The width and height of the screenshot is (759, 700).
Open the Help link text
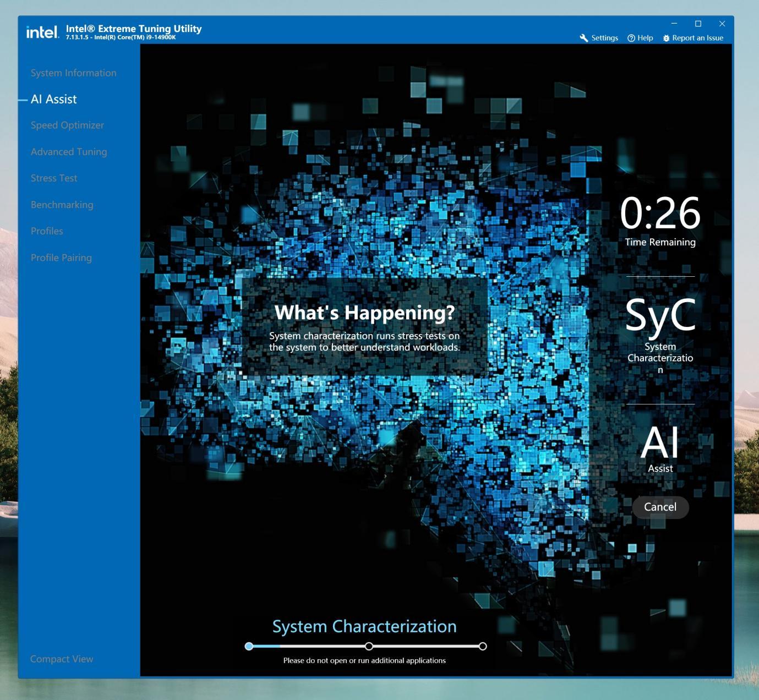645,38
